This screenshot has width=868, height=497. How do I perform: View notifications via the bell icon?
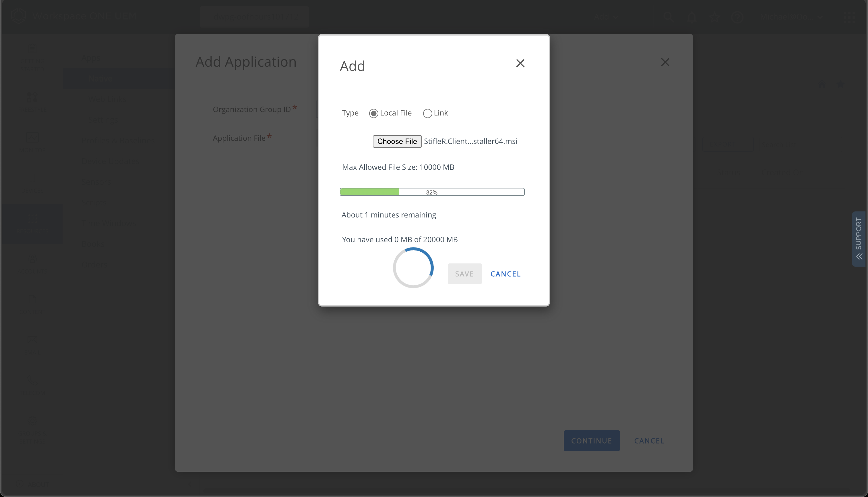coord(692,17)
